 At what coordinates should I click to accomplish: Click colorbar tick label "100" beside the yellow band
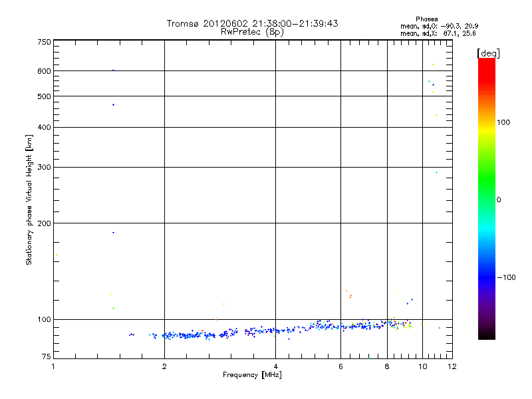[x=503, y=122]
